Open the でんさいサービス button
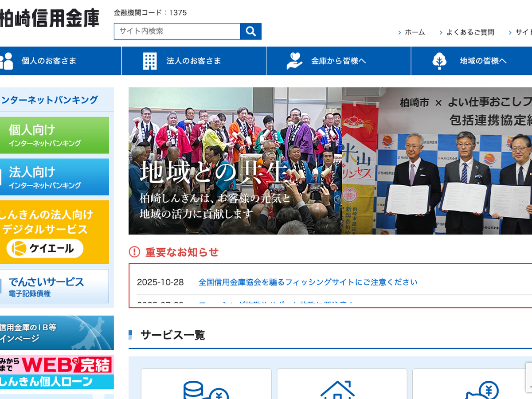The image size is (532, 399). click(x=53, y=286)
